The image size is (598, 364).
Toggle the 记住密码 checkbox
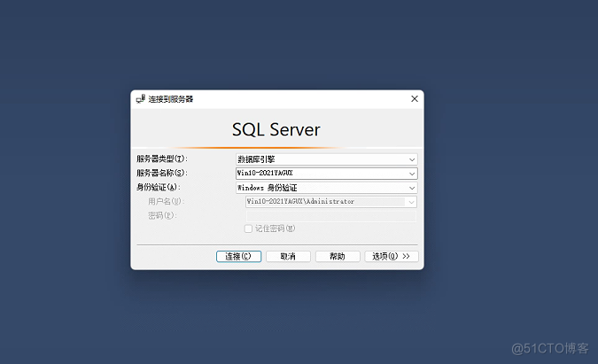coord(248,228)
